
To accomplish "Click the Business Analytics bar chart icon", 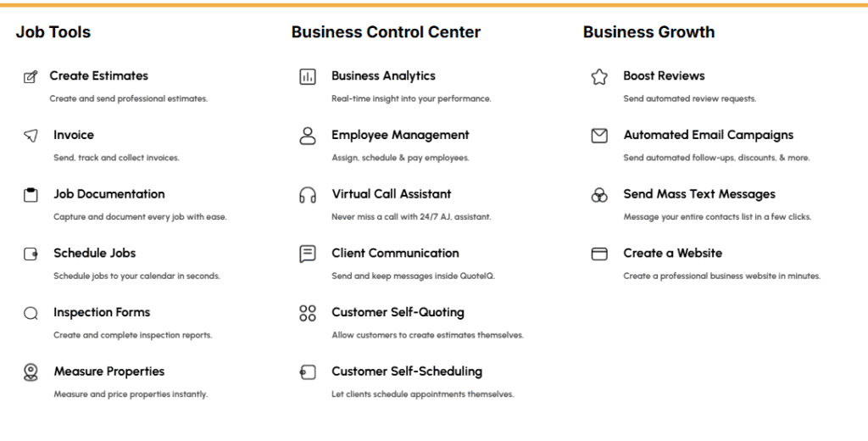I will coord(307,77).
